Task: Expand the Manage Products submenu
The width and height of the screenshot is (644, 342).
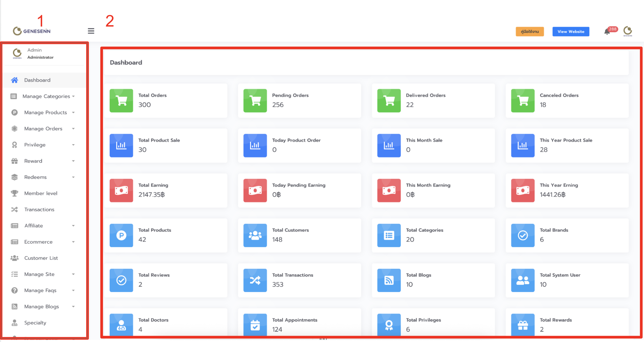Action: 46,112
